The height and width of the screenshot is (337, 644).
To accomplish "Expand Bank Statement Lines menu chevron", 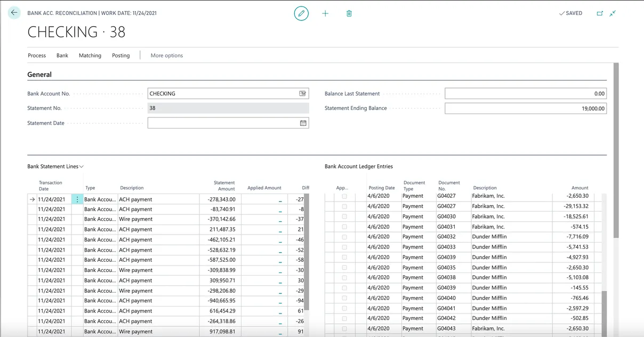I will [82, 167].
